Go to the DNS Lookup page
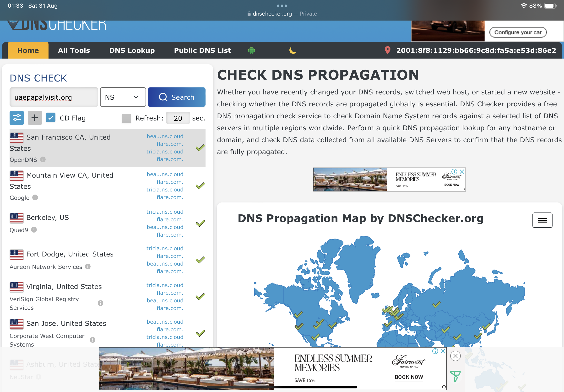Viewport: 564px width, 392px height. click(132, 50)
